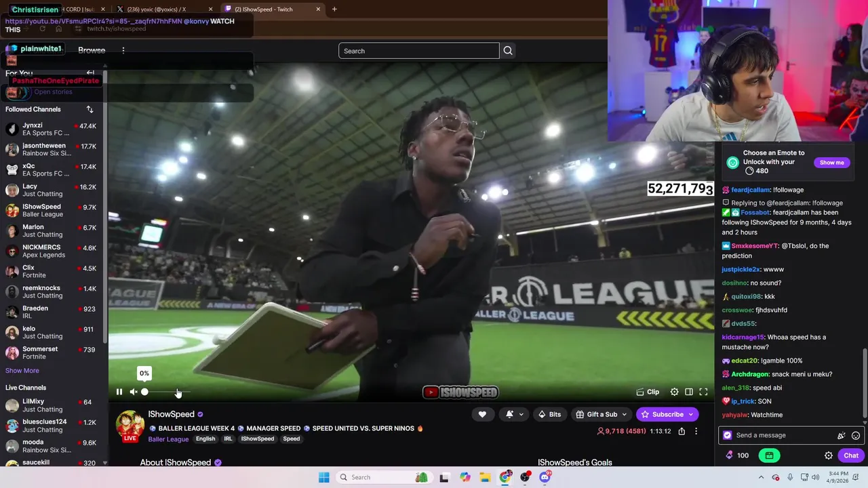Collapse the For You sidebar

click(x=90, y=73)
